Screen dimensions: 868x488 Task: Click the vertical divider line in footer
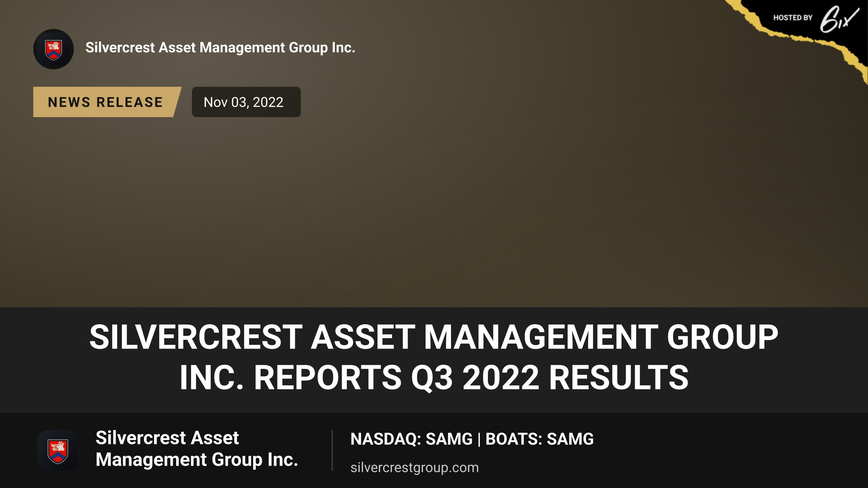[332, 450]
